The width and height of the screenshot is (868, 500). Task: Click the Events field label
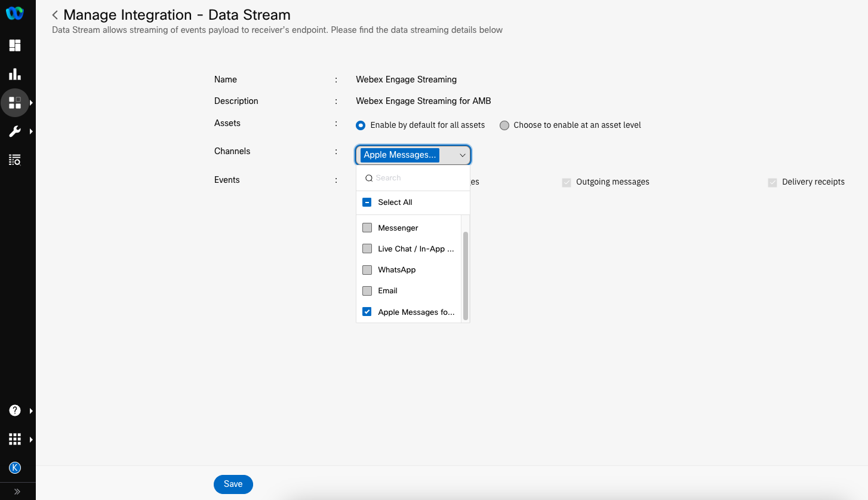pyautogui.click(x=227, y=180)
